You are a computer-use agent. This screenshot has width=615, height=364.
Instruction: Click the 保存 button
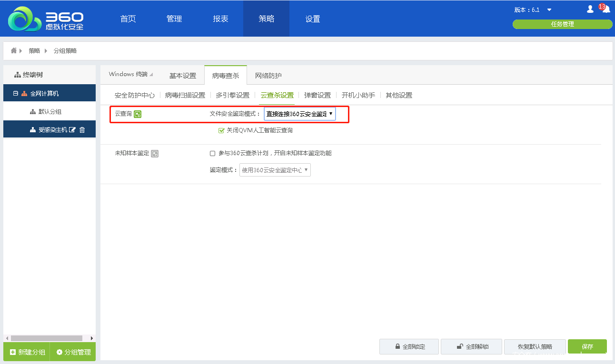[x=587, y=346]
